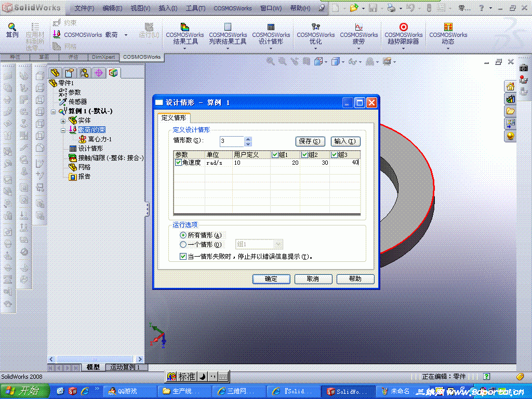
Task: Collapse the 载荷/约束 tree node
Action: click(63, 129)
